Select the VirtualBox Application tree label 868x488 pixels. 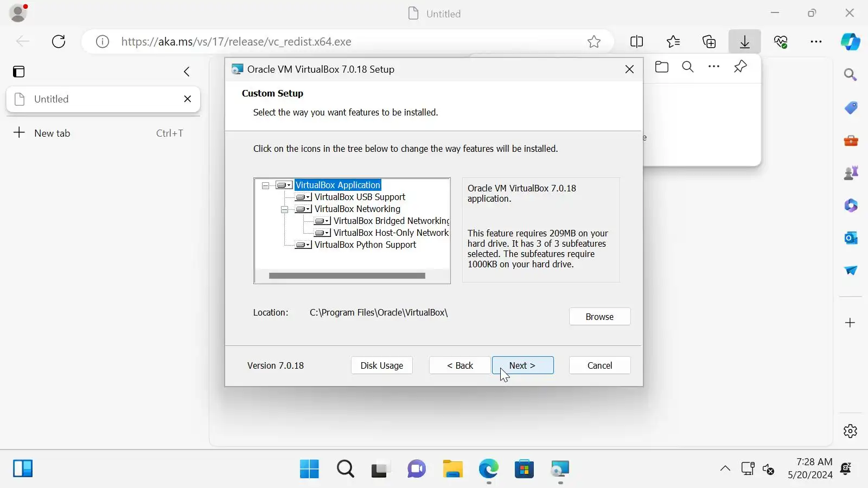(338, 185)
